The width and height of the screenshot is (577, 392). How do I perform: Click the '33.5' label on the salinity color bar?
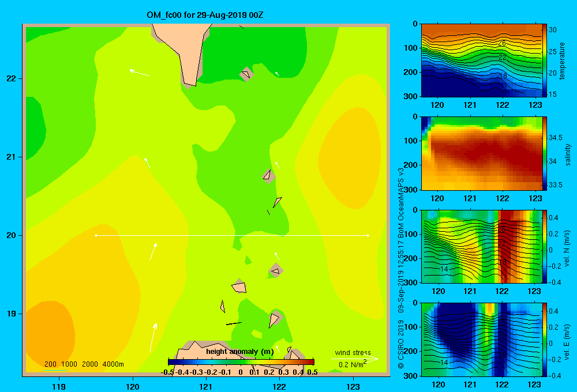556,185
